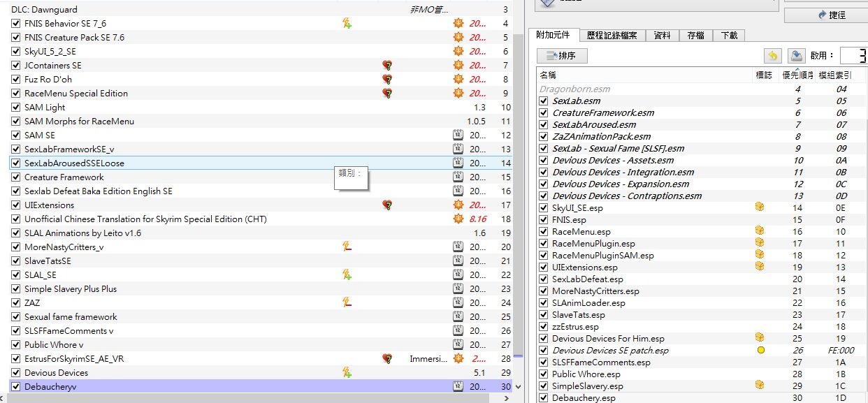Click the yellow light-plugin flag on Devious Devices SE patch.esp
Viewport: 868px width, 403px height.
tap(761, 350)
